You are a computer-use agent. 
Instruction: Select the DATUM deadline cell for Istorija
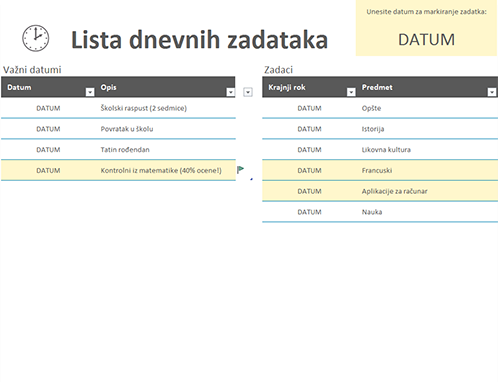pyautogui.click(x=309, y=129)
